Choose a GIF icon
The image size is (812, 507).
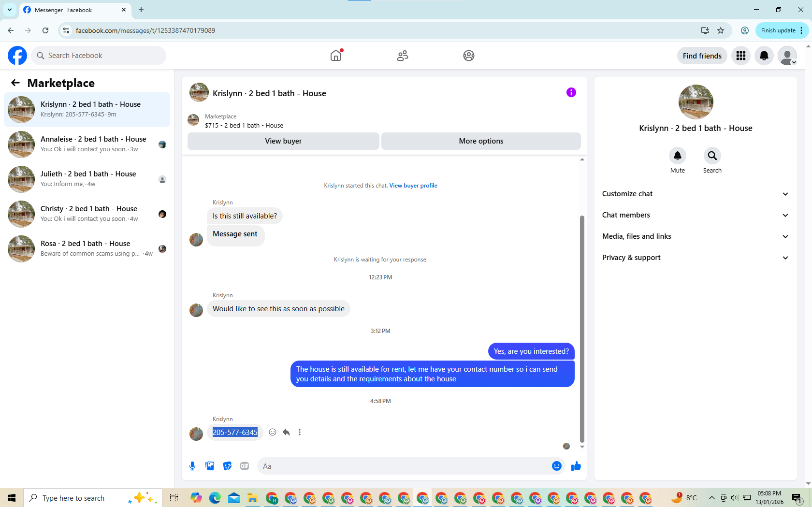pos(245,466)
